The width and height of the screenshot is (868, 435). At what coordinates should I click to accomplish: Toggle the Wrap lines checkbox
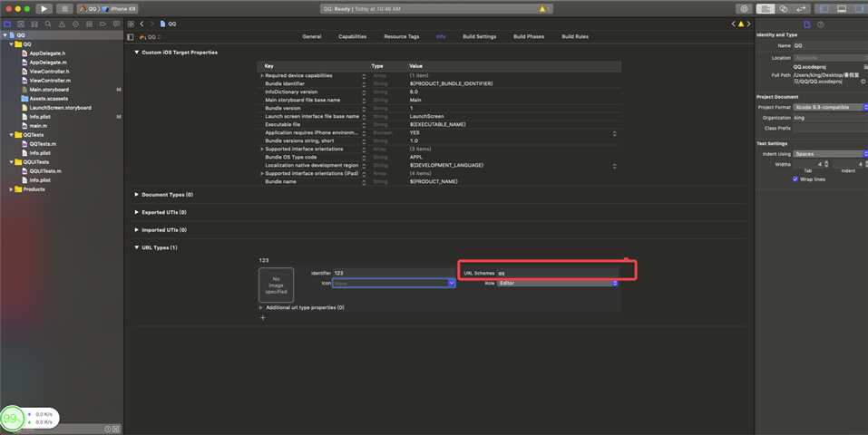[795, 179]
